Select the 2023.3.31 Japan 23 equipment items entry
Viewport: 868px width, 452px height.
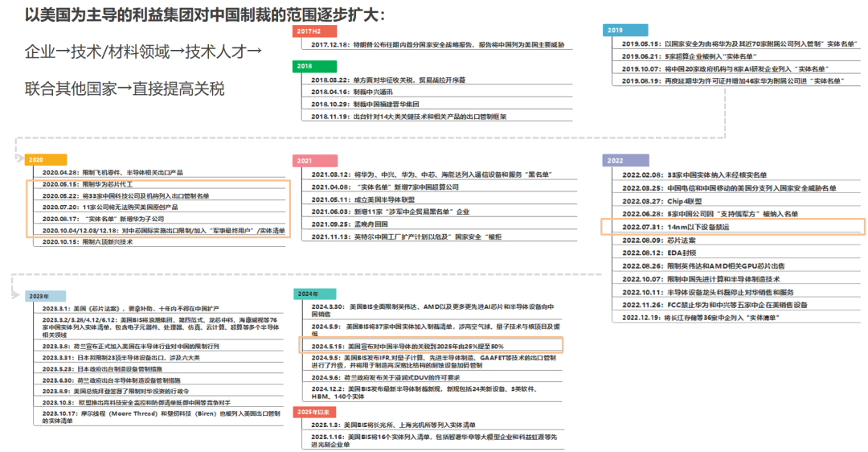(121, 358)
